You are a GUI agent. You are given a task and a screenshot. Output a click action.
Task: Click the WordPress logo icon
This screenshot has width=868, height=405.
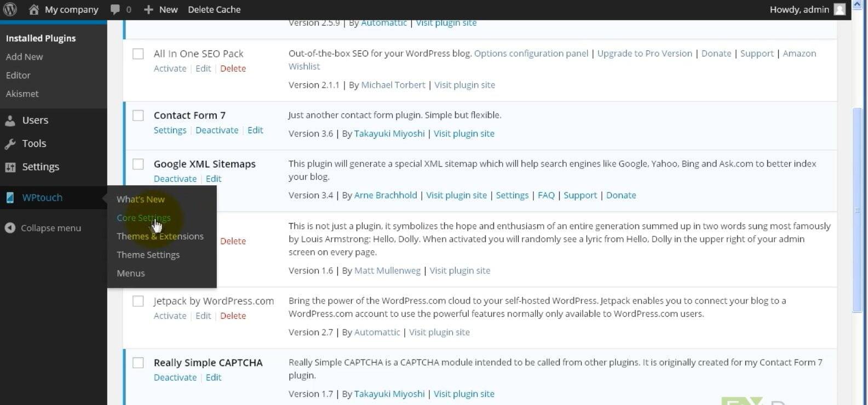pyautogui.click(x=10, y=9)
